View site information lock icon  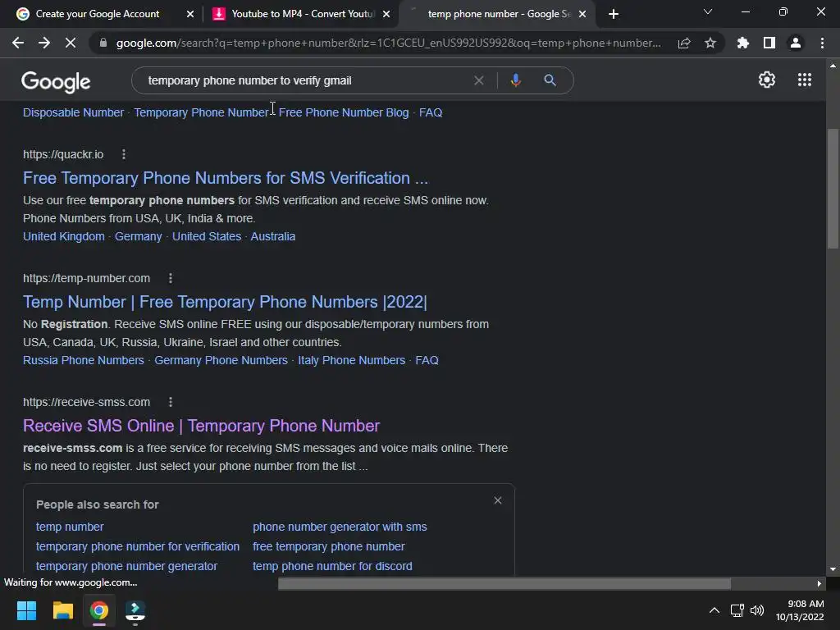pos(103,43)
